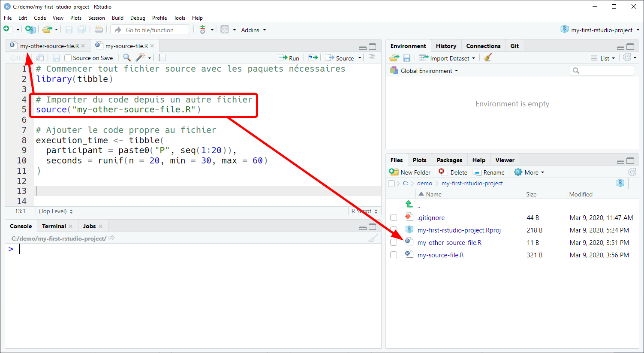Click the re-run previous code region icon

tap(313, 57)
